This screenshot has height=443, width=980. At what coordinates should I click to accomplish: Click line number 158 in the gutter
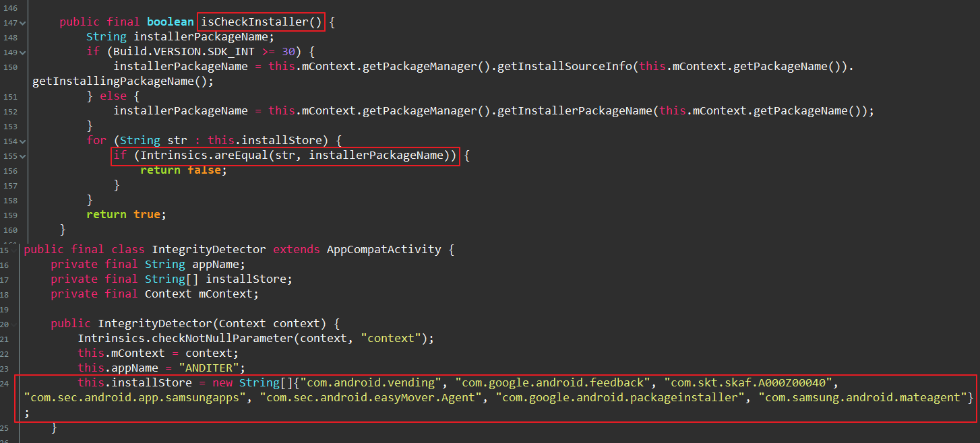pos(10,201)
